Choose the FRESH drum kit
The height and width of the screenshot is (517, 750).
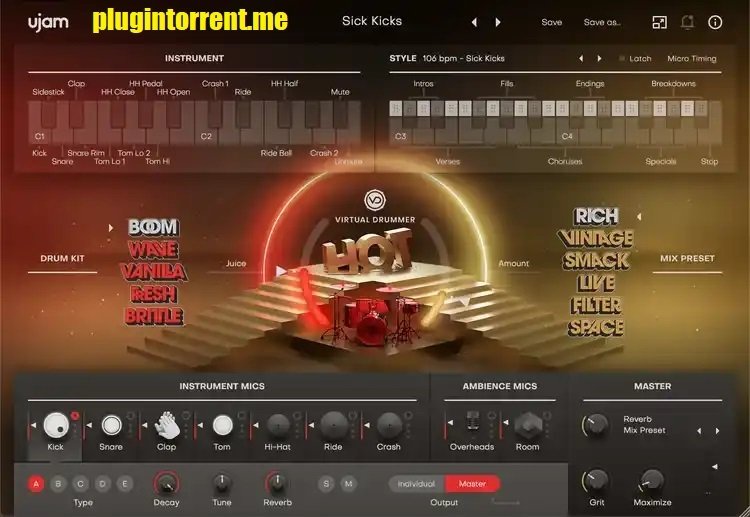154,294
